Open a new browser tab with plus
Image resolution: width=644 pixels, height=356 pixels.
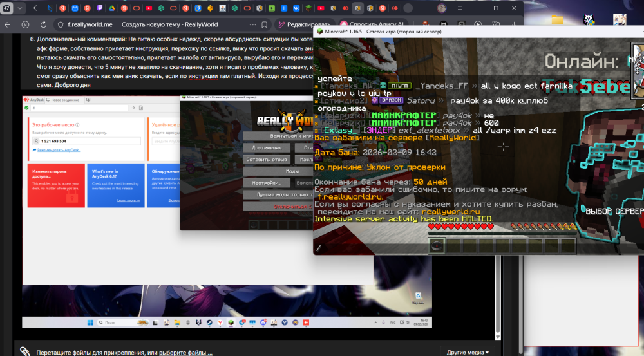(x=408, y=8)
